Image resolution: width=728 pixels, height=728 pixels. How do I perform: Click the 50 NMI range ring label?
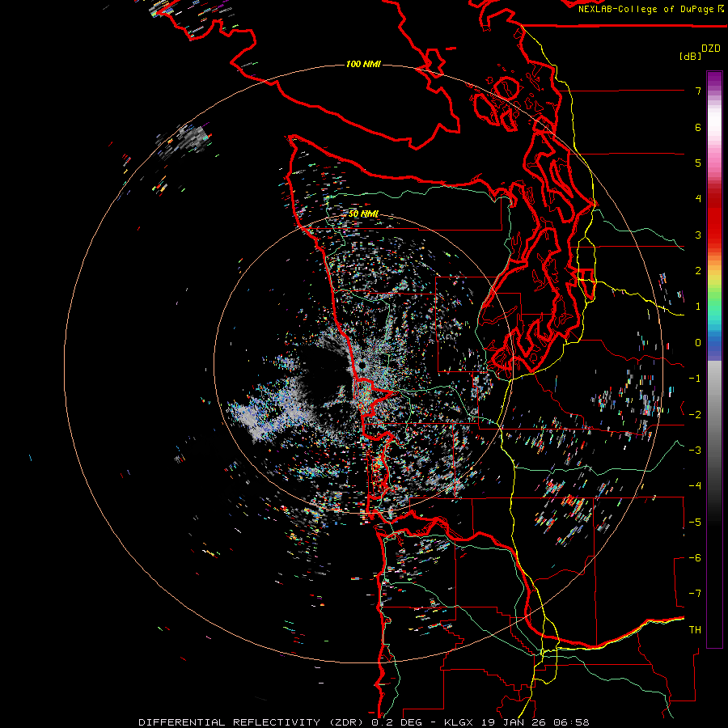coord(363,214)
